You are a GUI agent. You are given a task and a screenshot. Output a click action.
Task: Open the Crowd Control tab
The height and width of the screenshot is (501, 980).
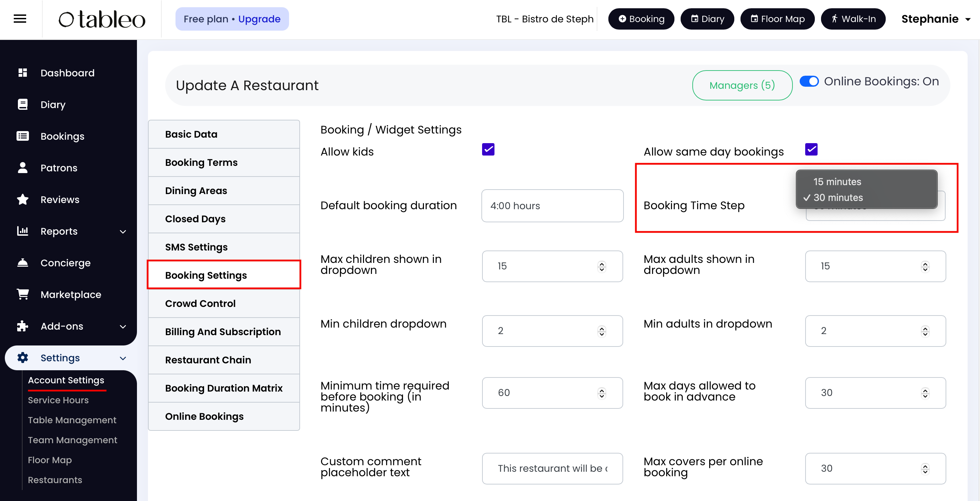pyautogui.click(x=201, y=303)
